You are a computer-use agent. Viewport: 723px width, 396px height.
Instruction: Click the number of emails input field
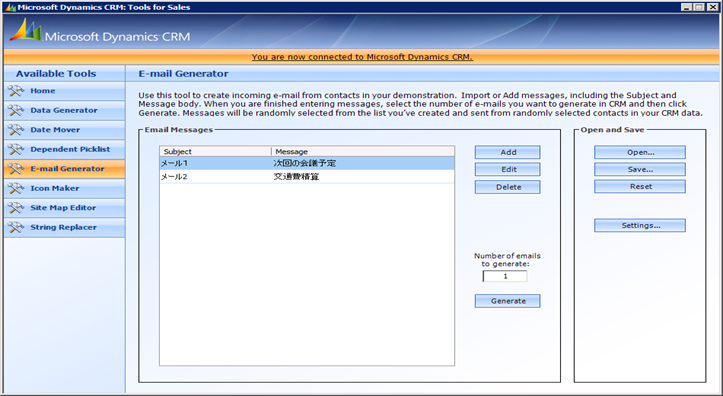505,276
